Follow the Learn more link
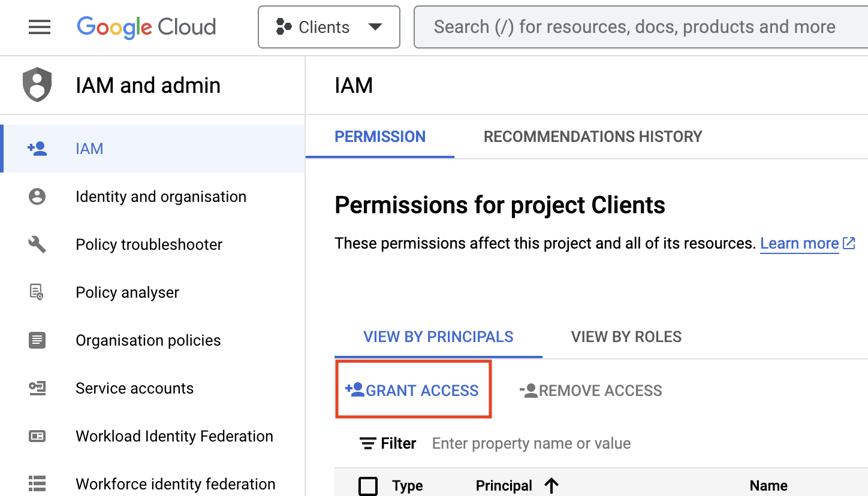 (799, 243)
